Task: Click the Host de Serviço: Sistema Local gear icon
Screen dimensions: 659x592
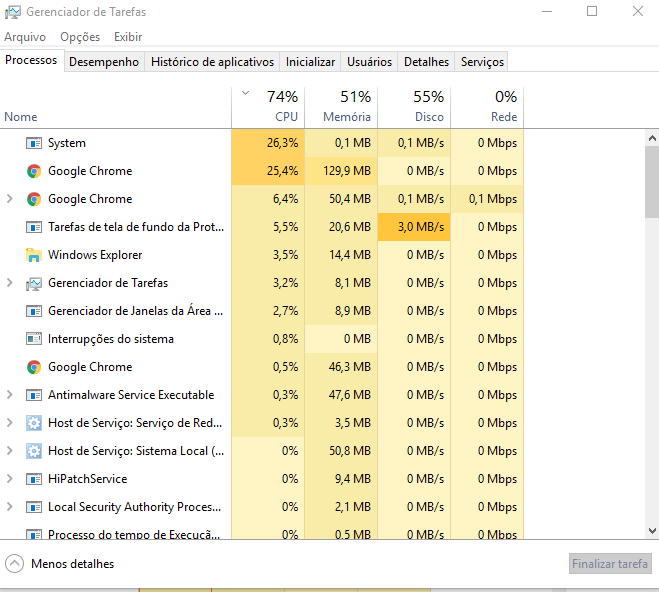Action: click(34, 451)
